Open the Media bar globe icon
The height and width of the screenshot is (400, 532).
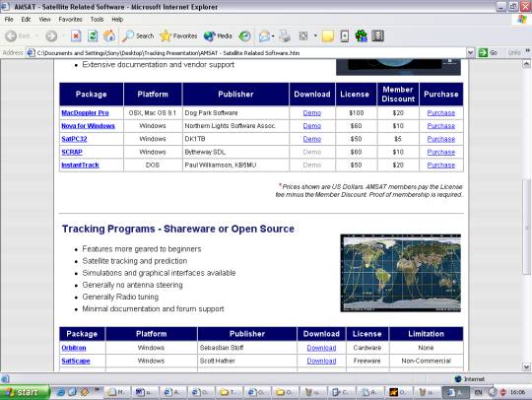coord(218,36)
